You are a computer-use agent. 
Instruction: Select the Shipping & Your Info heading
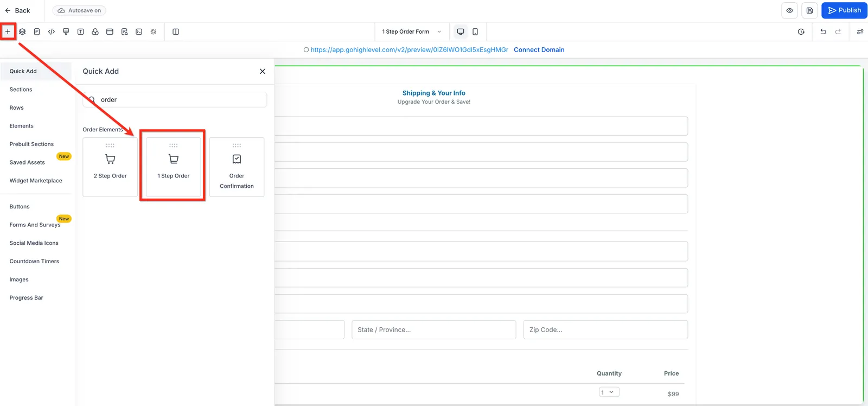coord(434,93)
